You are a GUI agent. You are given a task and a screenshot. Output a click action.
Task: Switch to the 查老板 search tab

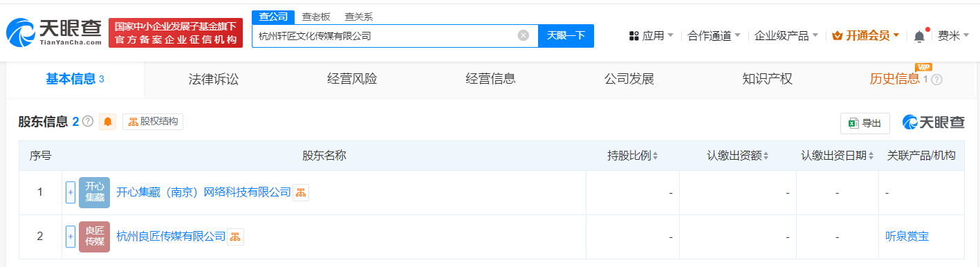point(315,17)
